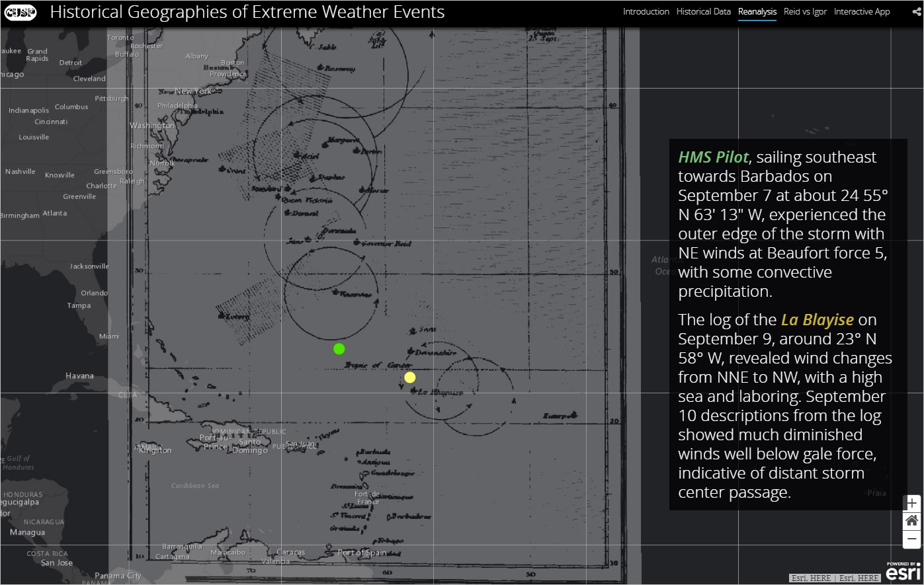Image resolution: width=924 pixels, height=585 pixels.
Task: Click the left Esri, HERE attribution
Action: coord(811,578)
